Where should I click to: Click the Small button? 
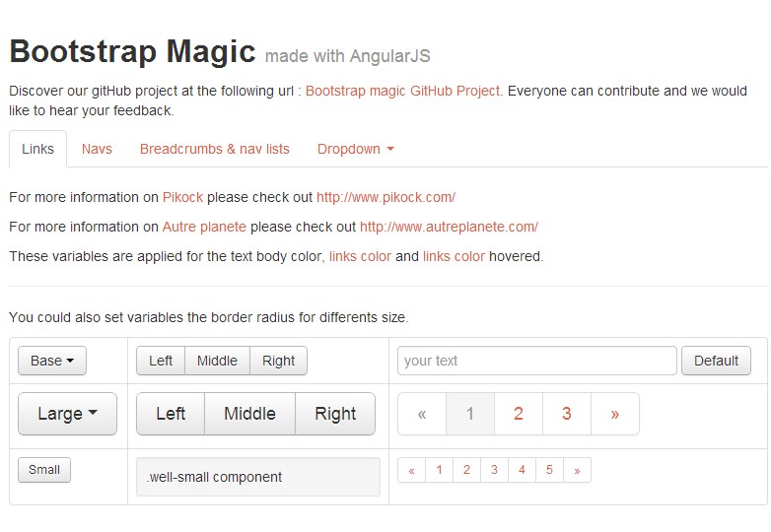click(x=44, y=470)
